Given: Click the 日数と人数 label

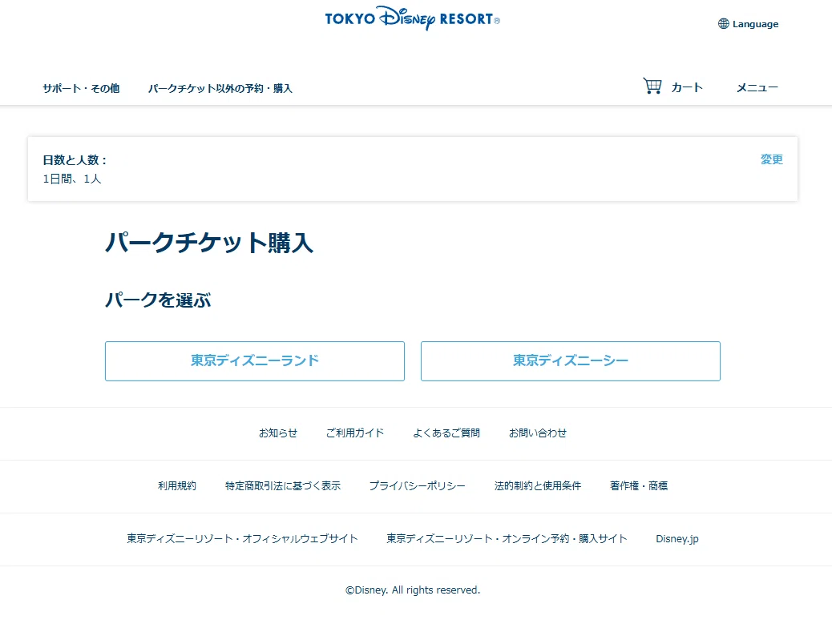Looking at the screenshot, I should click(x=75, y=160).
